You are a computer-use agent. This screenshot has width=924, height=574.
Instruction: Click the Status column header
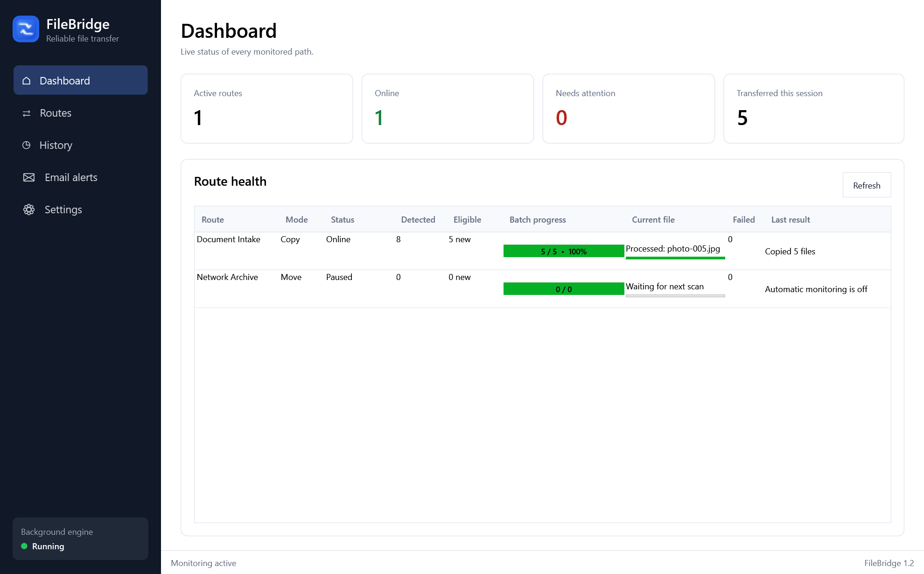(x=343, y=219)
